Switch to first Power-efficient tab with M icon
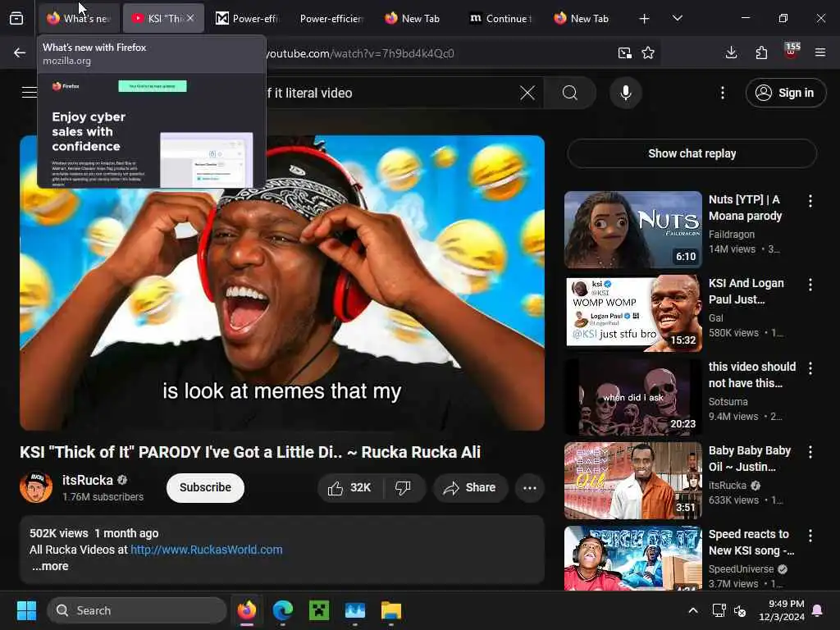Image resolution: width=840 pixels, height=630 pixels. (x=246, y=19)
